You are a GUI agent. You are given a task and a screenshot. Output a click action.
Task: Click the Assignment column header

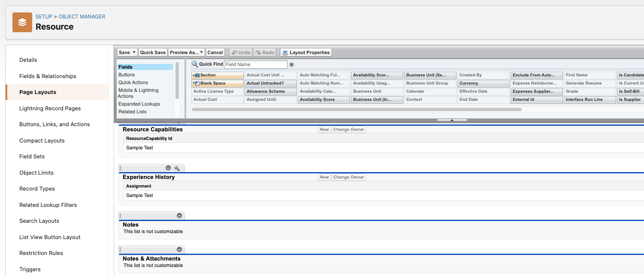[x=139, y=186]
